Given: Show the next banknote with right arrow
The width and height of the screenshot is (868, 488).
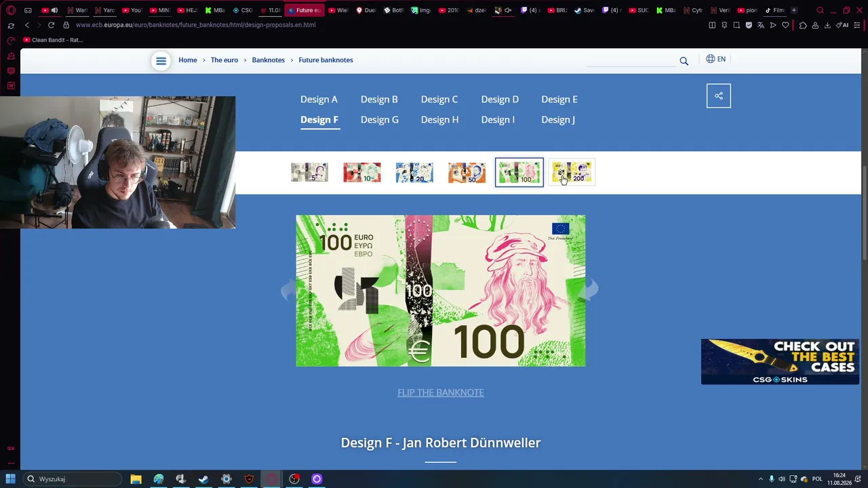Looking at the screenshot, I should coord(588,290).
